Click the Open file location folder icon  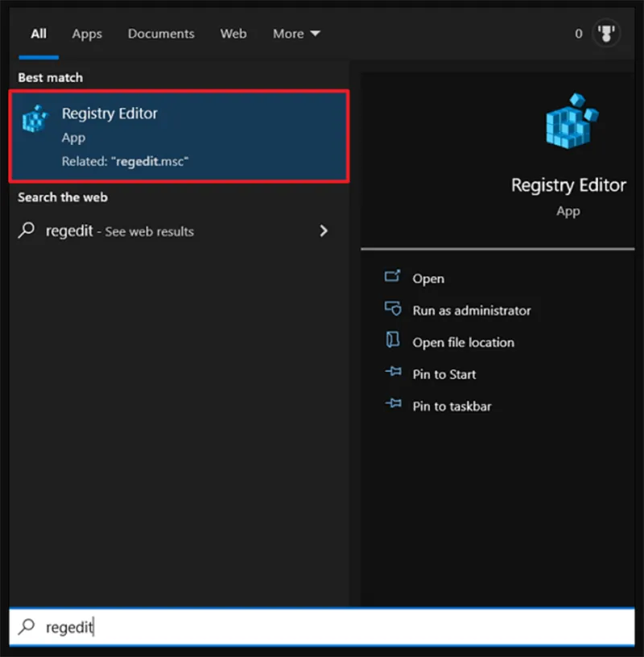(393, 340)
